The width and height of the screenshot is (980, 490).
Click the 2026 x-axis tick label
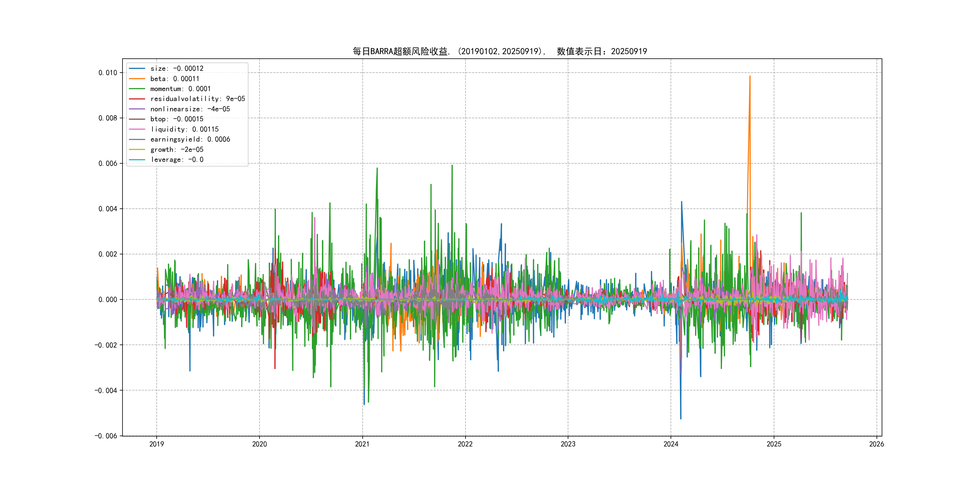coord(877,444)
